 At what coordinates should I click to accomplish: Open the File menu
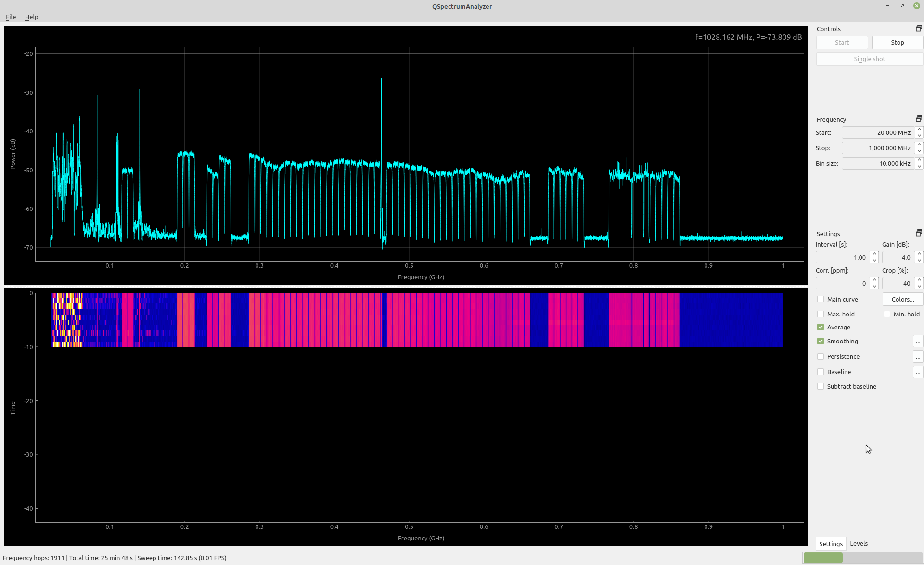tap(11, 17)
